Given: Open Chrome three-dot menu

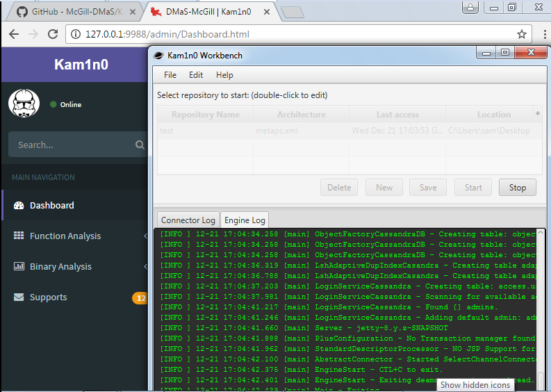Looking at the screenshot, I should pos(545,34).
